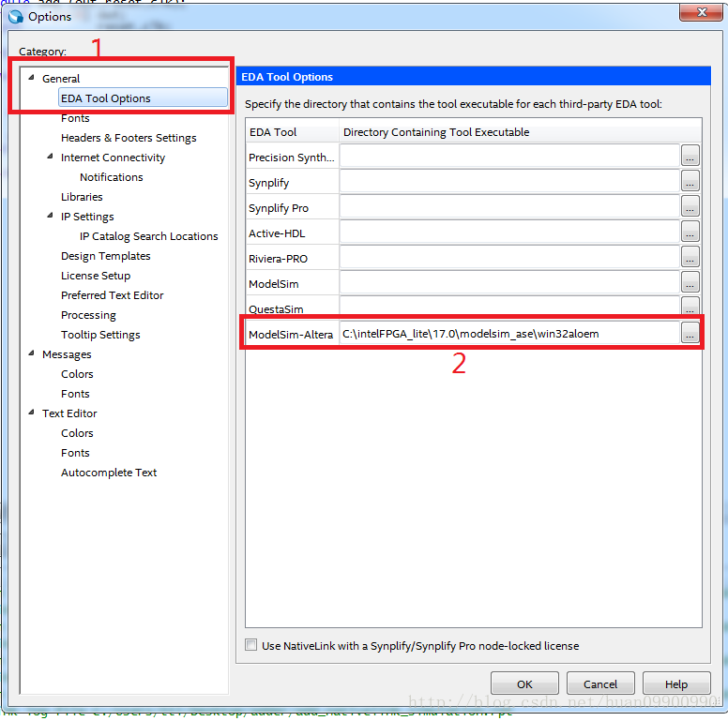Open Fonts under Text Editor

(x=75, y=453)
